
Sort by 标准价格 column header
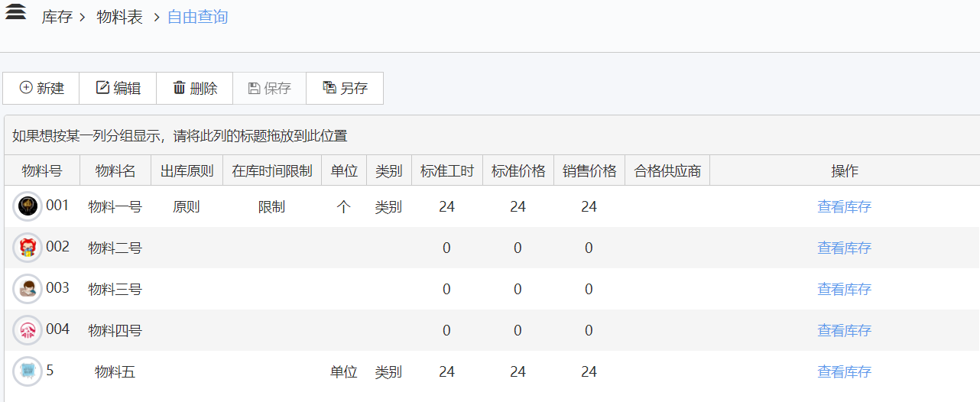518,171
